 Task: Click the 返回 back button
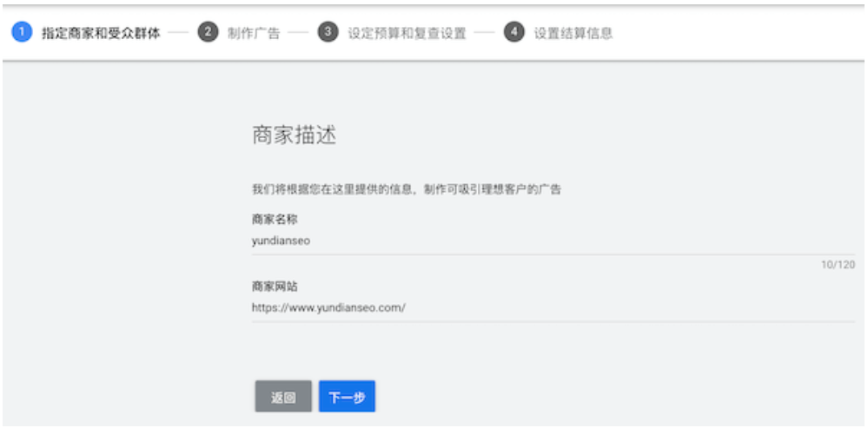[x=283, y=397]
